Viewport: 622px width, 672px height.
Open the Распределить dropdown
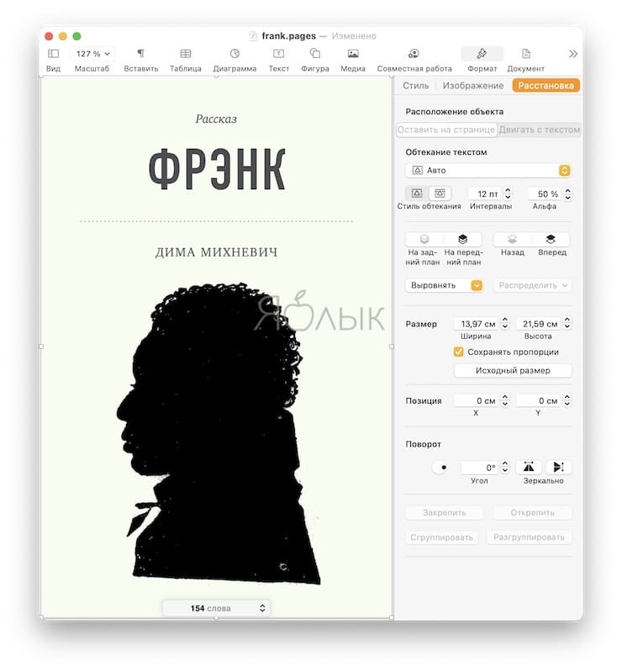pyautogui.click(x=532, y=285)
